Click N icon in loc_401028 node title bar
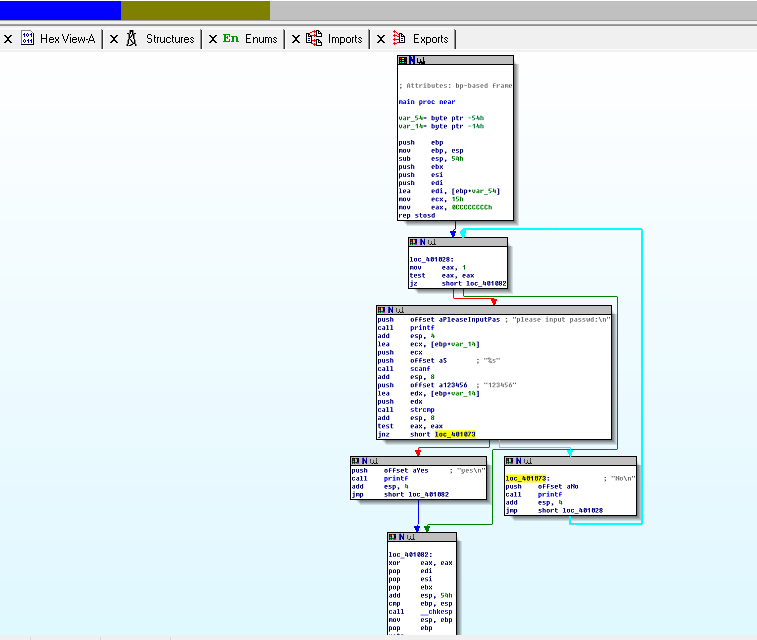This screenshot has width=757, height=640. click(x=423, y=242)
